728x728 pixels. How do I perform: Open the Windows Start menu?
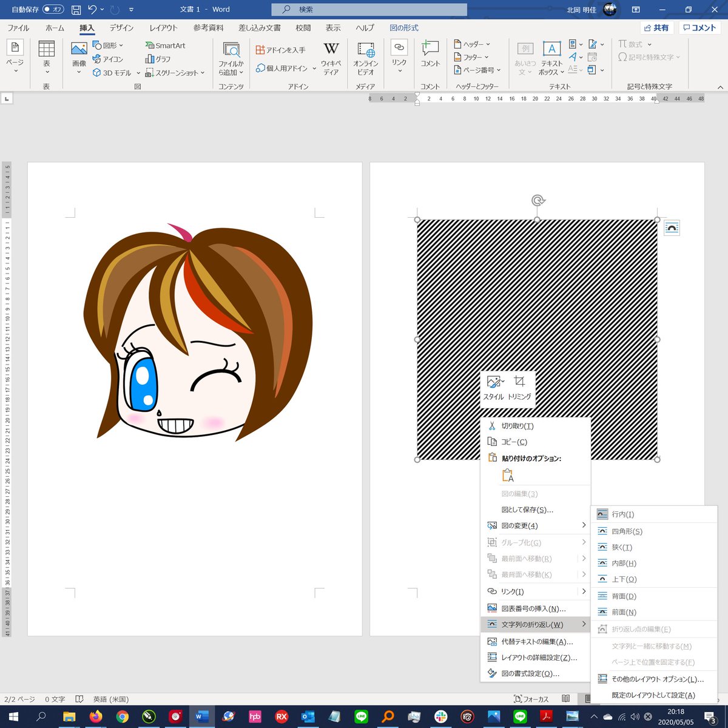pyautogui.click(x=13, y=716)
